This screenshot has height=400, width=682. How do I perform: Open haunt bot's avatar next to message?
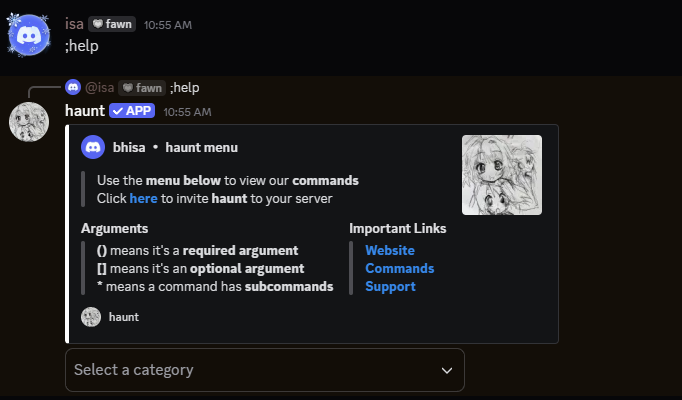[29, 122]
